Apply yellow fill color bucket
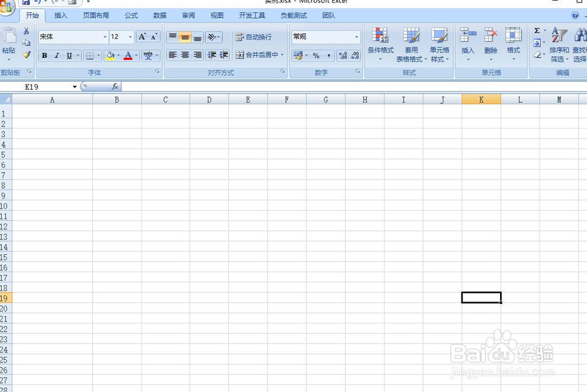 click(x=110, y=55)
